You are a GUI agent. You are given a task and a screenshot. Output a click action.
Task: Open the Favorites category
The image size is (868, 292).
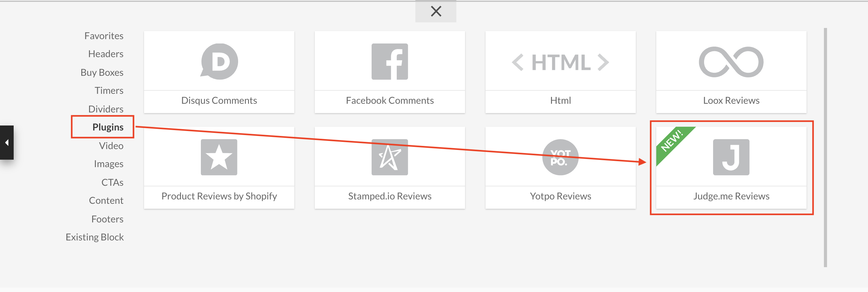pos(104,36)
